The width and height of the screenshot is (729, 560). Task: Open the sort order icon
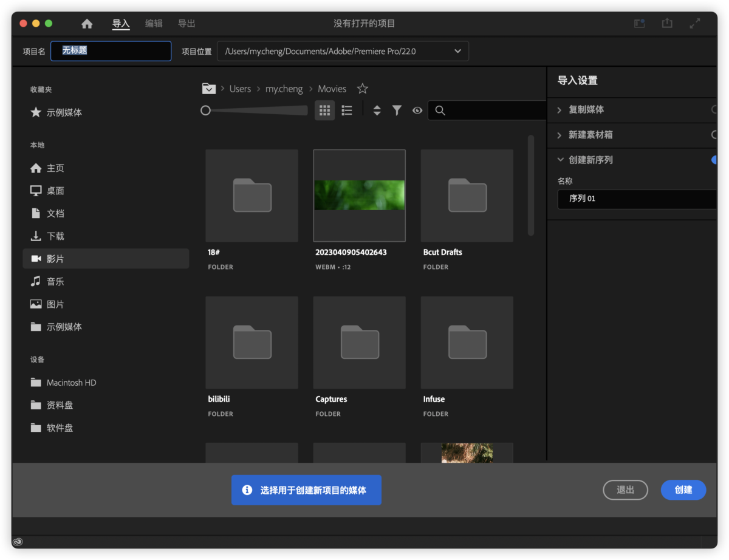point(377,110)
